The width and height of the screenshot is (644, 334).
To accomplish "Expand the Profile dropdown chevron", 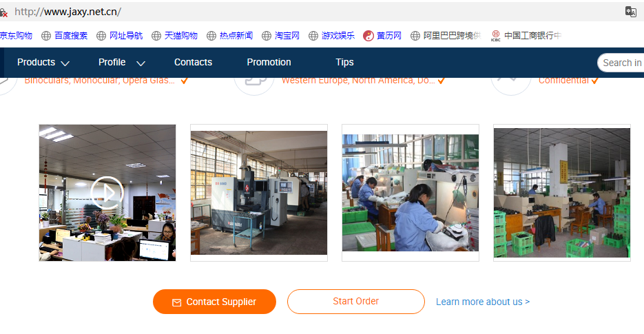I will coord(141,63).
